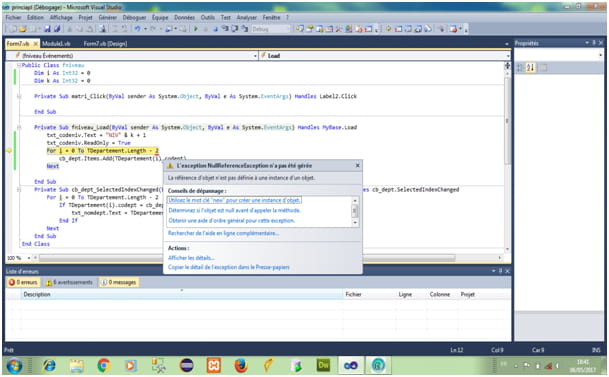Toggle Categorized view in the Propriétés panel
The image size is (609, 377).
[x=520, y=68]
